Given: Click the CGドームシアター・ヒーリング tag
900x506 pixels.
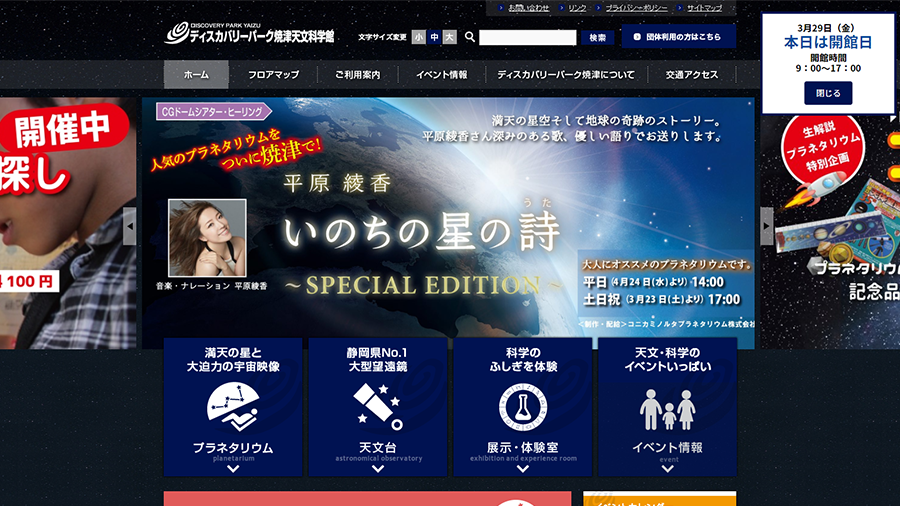Looking at the screenshot, I should [x=214, y=111].
